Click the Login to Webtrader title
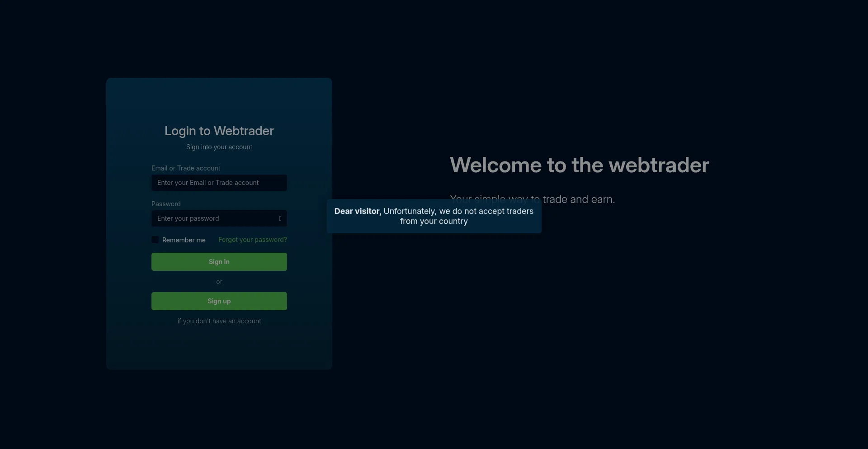This screenshot has width=868, height=449. 219,131
